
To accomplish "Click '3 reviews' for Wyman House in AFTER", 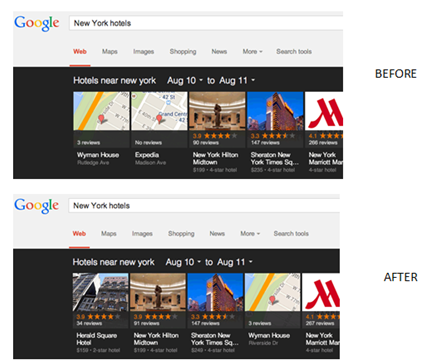I will click(260, 323).
